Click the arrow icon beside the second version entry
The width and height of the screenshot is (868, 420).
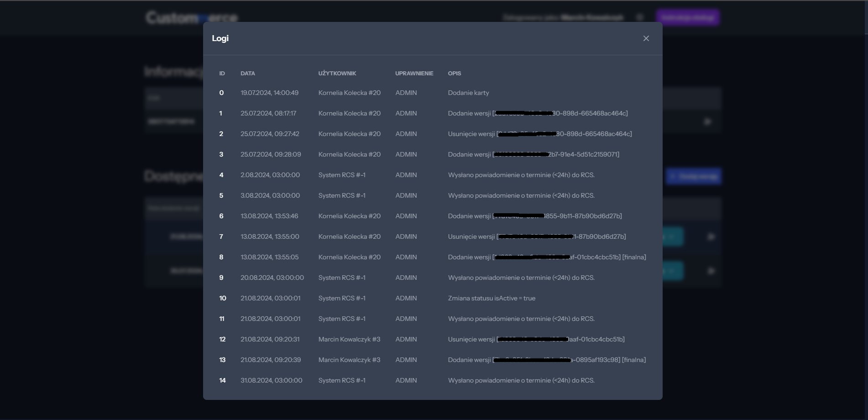tap(711, 270)
